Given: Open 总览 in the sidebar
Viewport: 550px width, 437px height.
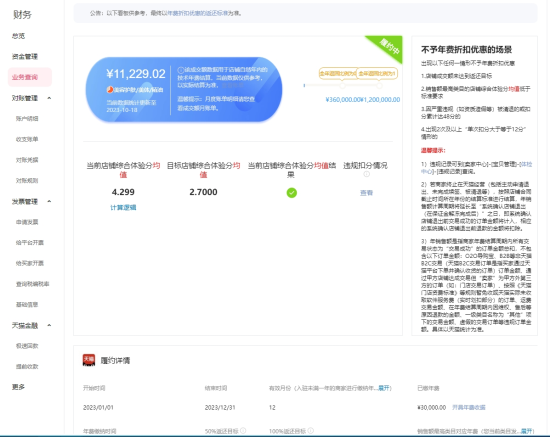Looking at the screenshot, I should coord(18,36).
